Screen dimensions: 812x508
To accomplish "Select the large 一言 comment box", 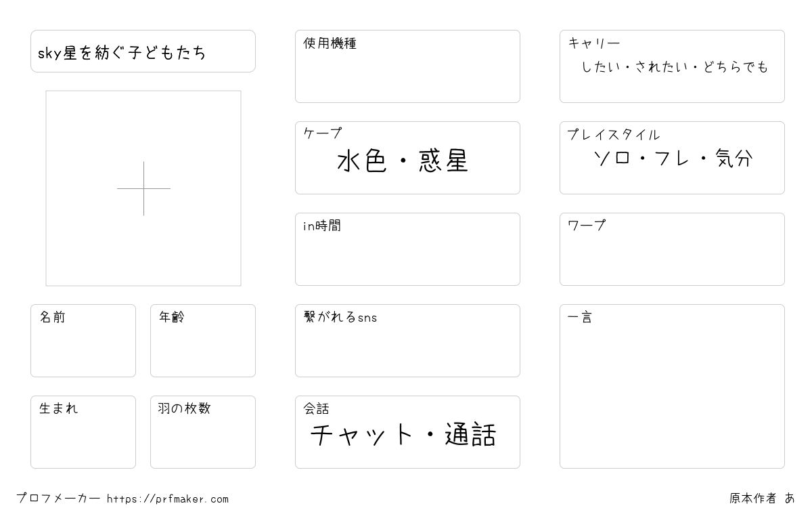I will [x=672, y=386].
